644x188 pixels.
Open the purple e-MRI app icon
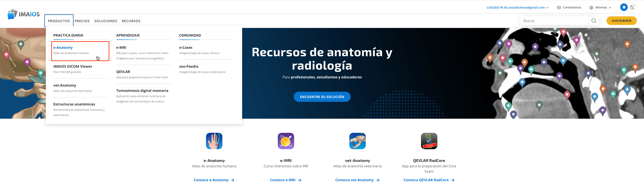coord(286,141)
